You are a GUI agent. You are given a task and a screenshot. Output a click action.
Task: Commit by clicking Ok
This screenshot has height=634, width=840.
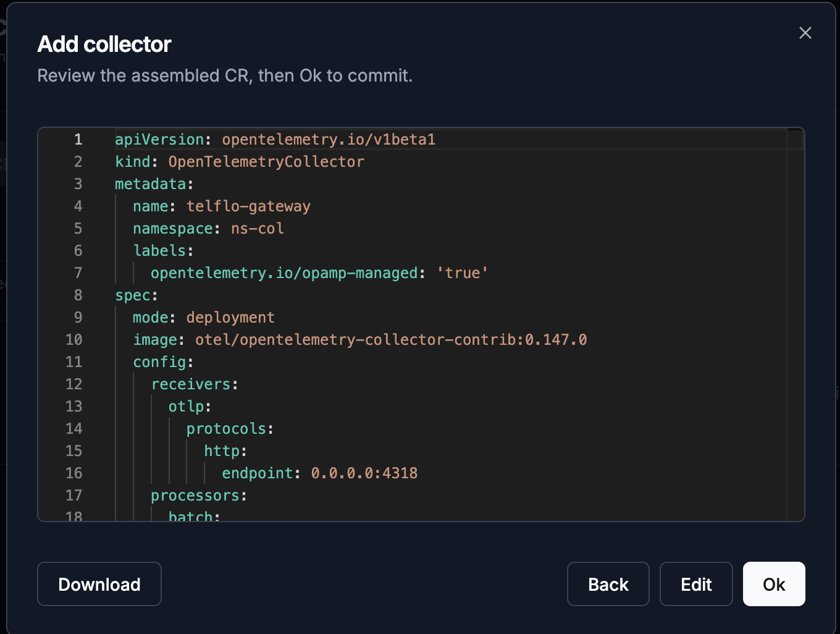click(x=774, y=584)
